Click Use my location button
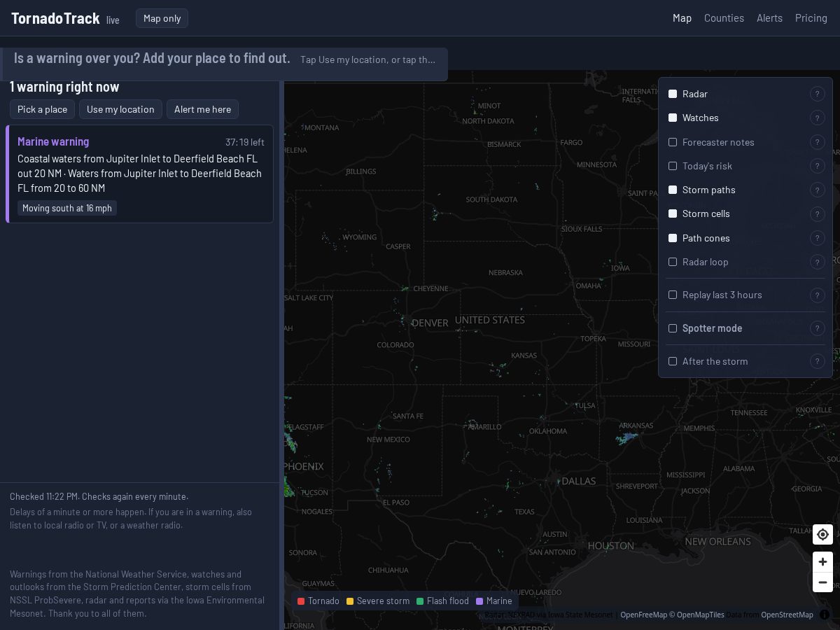 click(120, 109)
